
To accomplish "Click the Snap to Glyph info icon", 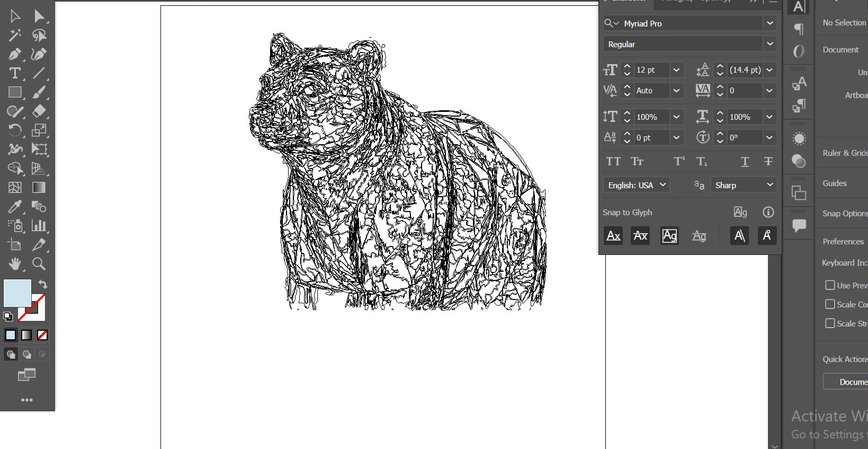I will click(x=768, y=212).
